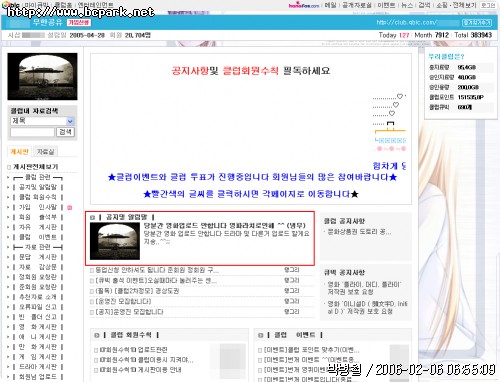Screen dimensions: 500x382
Task: Switch to the 자료실 tab
Action: click(x=45, y=152)
